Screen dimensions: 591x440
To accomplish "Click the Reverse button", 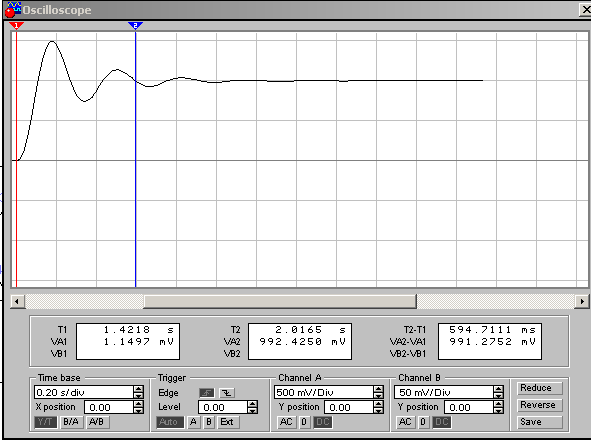I will click(x=540, y=405).
